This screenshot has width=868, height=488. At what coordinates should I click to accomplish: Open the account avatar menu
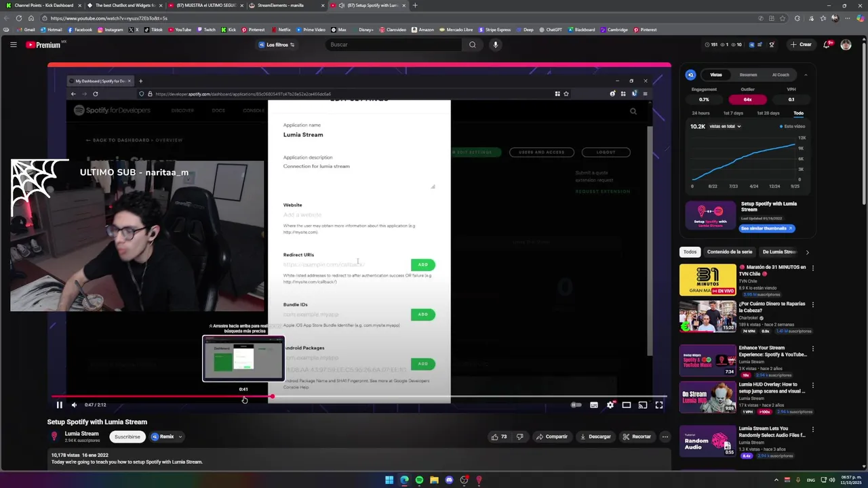(846, 45)
